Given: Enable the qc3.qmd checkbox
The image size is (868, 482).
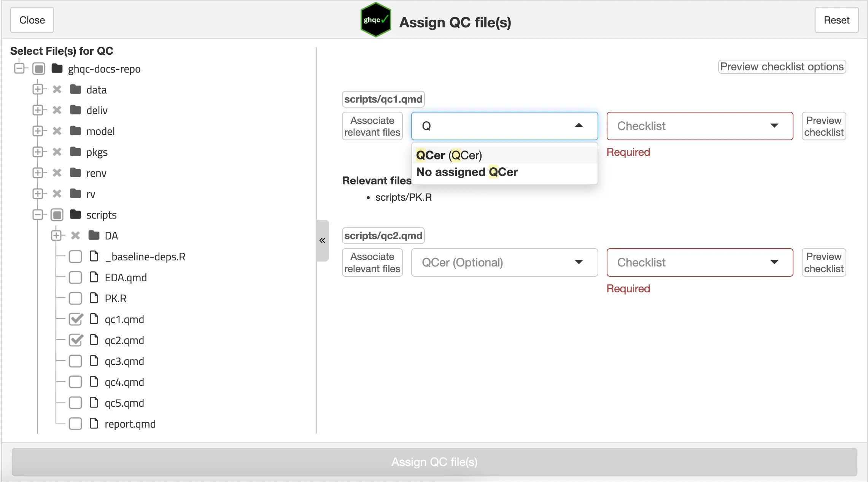Looking at the screenshot, I should pyautogui.click(x=75, y=361).
